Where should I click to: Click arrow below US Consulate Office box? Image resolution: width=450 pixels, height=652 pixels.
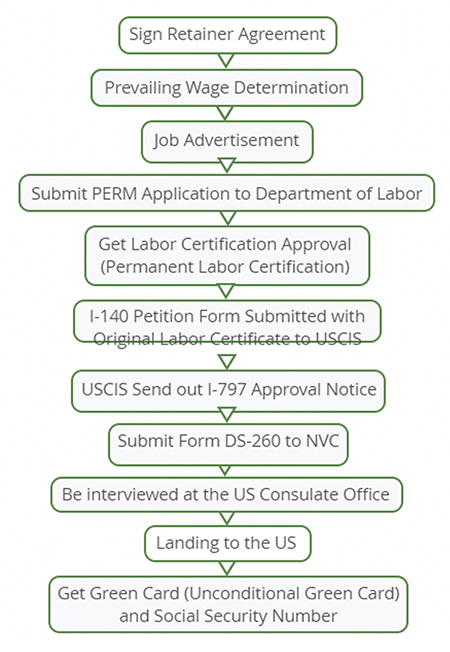coord(227,519)
